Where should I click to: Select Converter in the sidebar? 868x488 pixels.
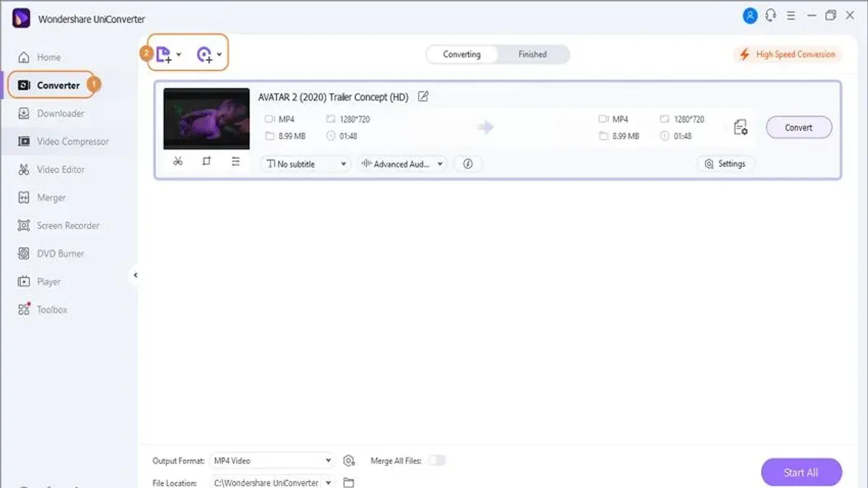(51, 85)
